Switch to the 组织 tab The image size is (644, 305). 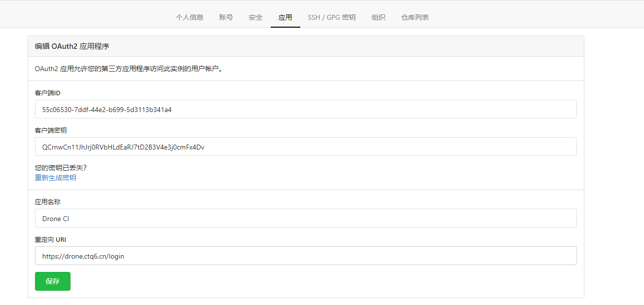378,17
